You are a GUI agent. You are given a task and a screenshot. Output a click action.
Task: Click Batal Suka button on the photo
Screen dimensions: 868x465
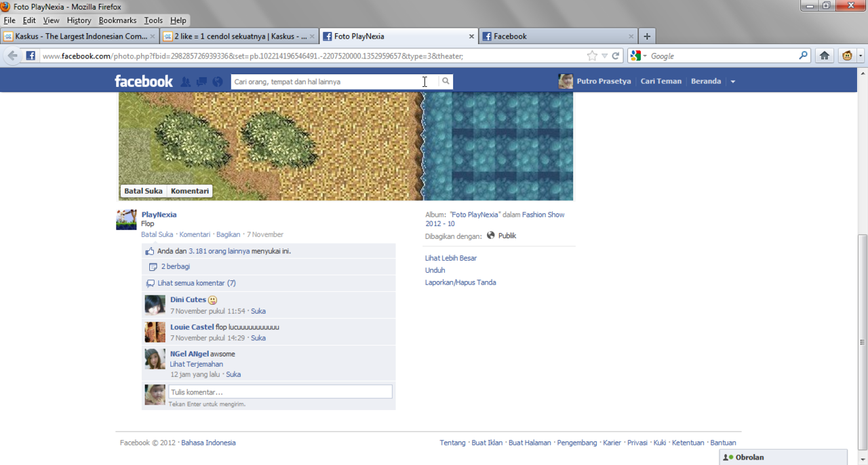[143, 191]
